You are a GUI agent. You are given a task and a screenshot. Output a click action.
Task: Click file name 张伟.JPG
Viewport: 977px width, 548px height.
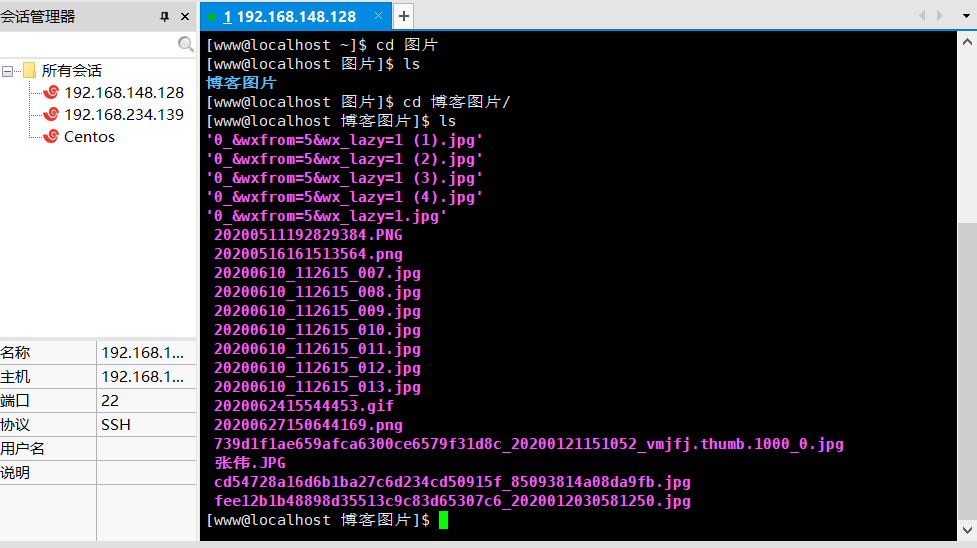coord(250,463)
